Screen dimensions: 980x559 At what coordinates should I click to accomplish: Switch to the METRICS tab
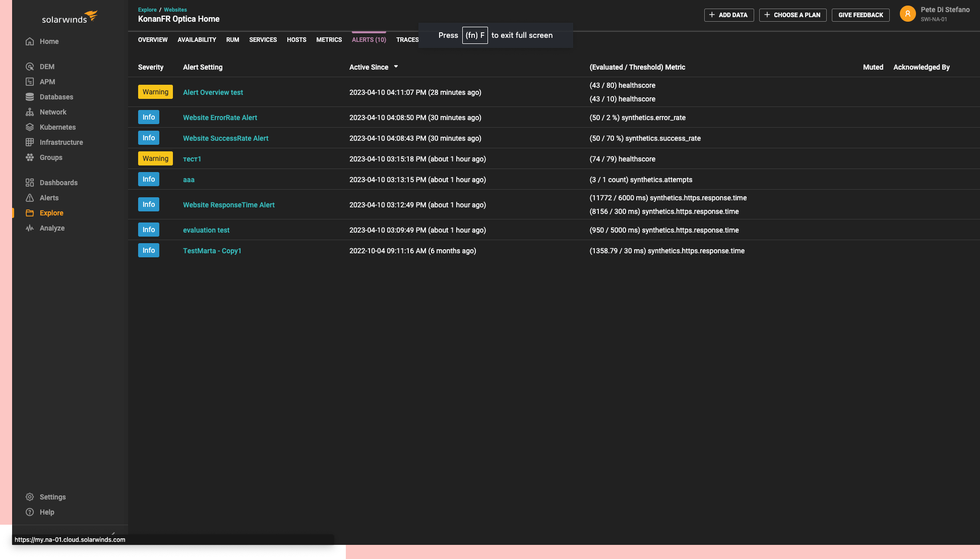coord(329,39)
